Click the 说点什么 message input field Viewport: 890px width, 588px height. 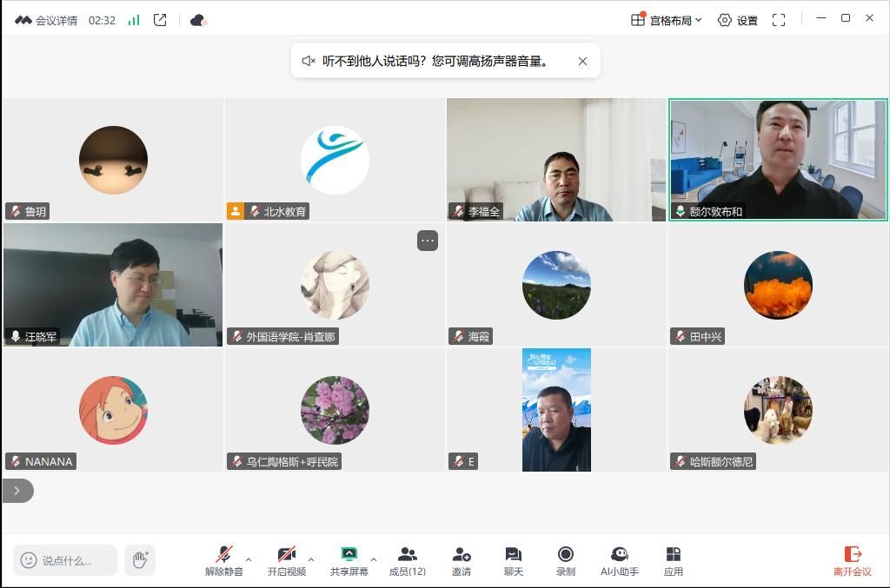coord(66,560)
